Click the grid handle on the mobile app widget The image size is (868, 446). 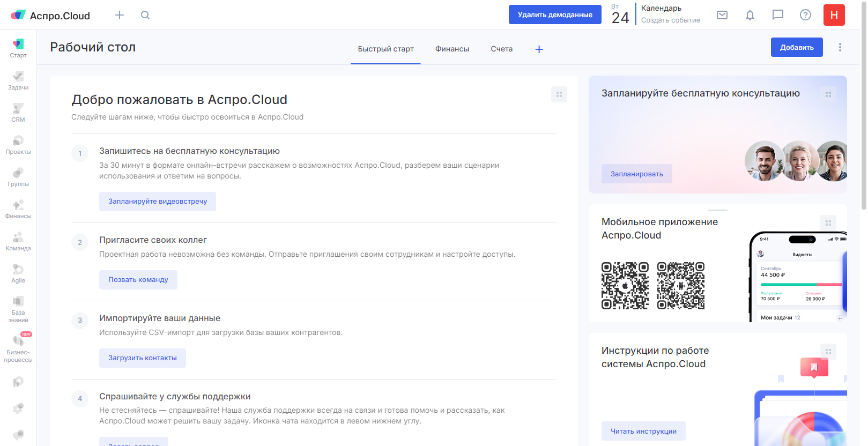click(x=828, y=223)
